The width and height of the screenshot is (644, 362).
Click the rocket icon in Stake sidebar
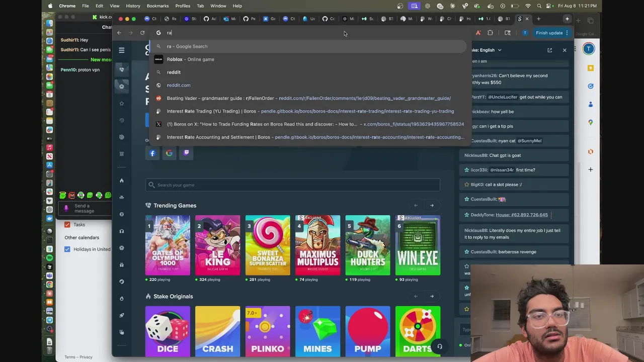coord(121,315)
